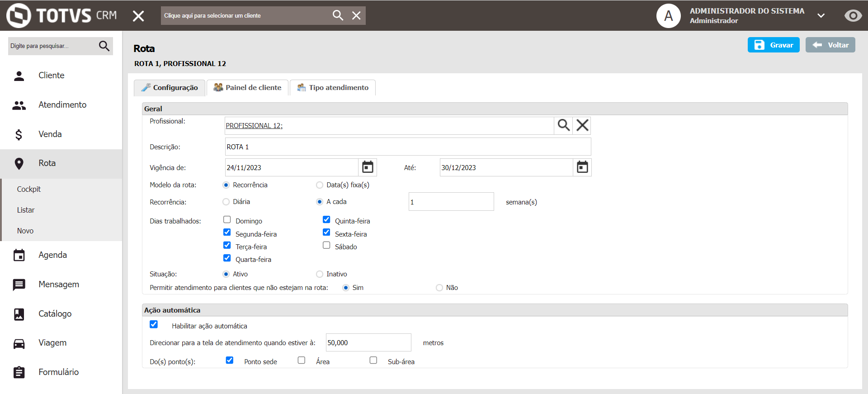The width and height of the screenshot is (868, 394).
Task: Expand the Cliente sidebar section
Action: 51,76
